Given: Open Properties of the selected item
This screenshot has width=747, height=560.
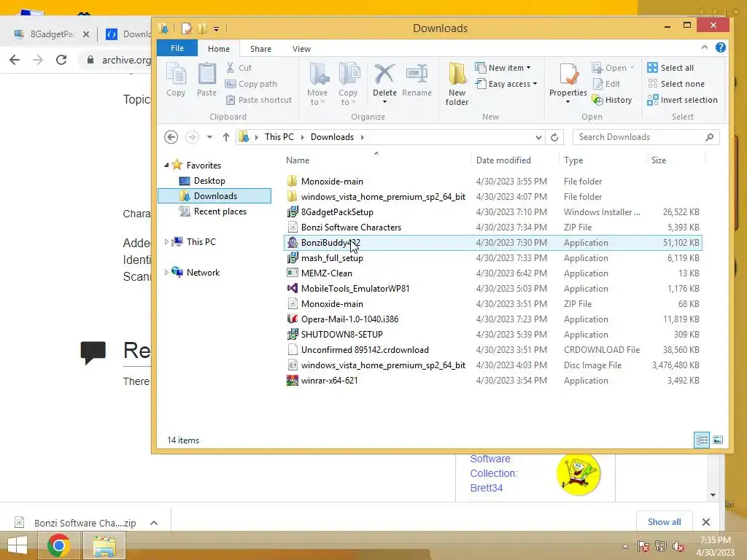Looking at the screenshot, I should pos(568,79).
